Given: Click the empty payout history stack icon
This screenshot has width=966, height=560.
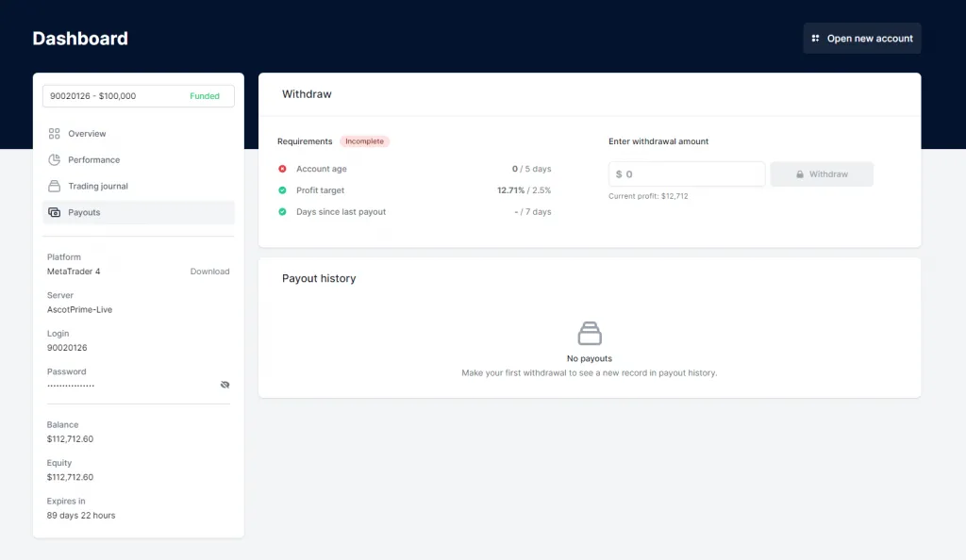Looking at the screenshot, I should point(590,333).
